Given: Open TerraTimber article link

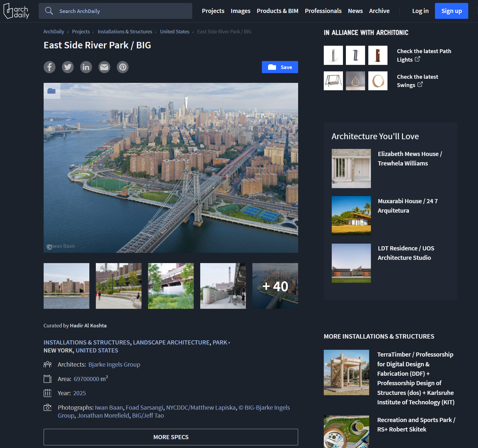Looking at the screenshot, I should [416, 378].
